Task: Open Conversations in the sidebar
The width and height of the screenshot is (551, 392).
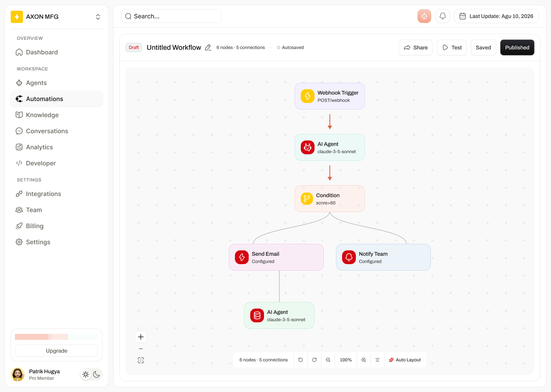Action: (57, 131)
